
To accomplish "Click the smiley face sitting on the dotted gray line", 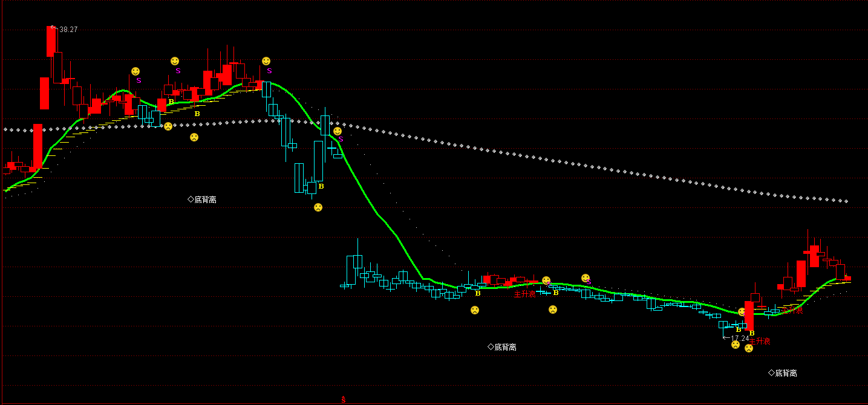I will tap(338, 131).
